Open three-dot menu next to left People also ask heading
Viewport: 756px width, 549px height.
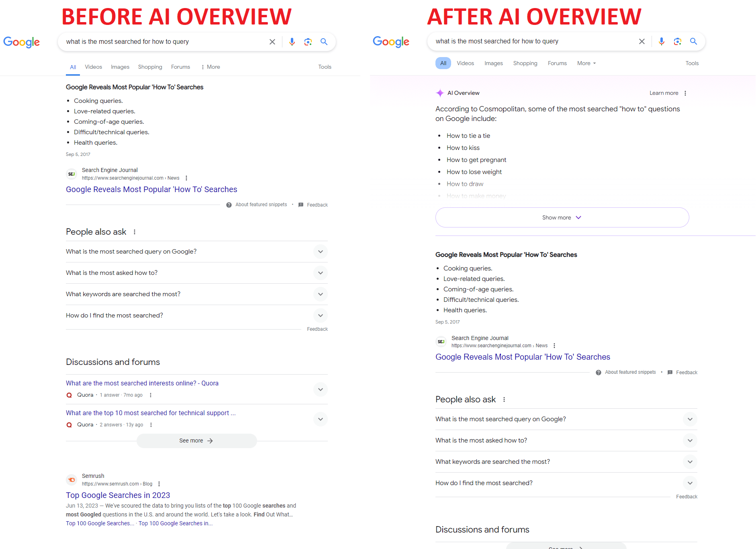point(135,232)
